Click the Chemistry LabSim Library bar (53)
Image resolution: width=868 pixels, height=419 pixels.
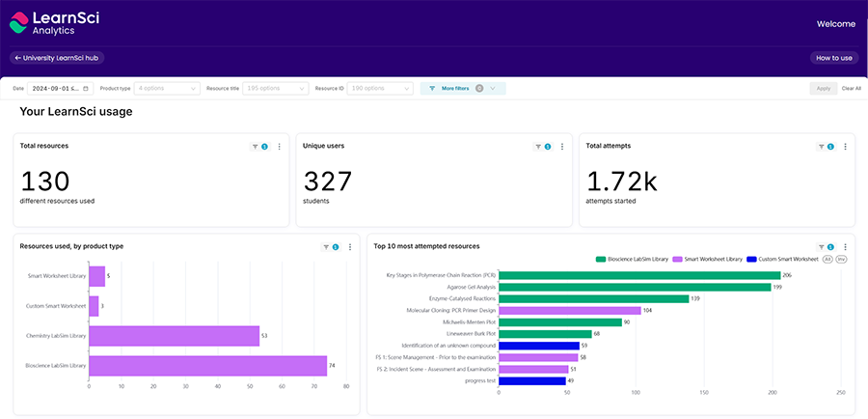175,336
